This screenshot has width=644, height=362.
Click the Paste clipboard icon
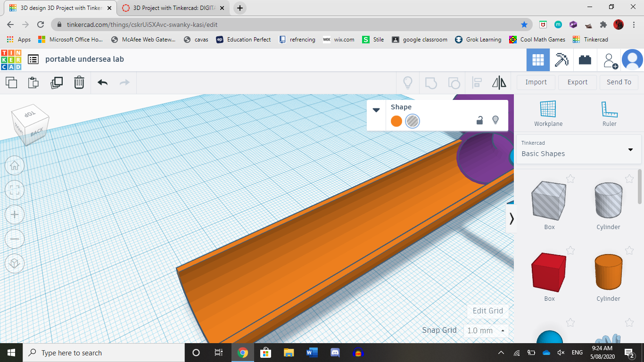point(33,82)
